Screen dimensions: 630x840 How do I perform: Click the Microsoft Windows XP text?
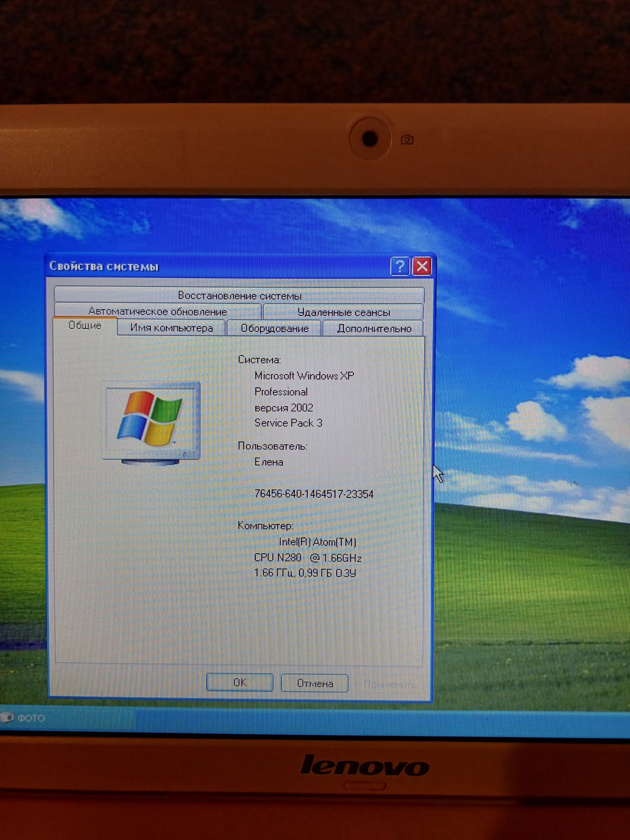tap(304, 375)
